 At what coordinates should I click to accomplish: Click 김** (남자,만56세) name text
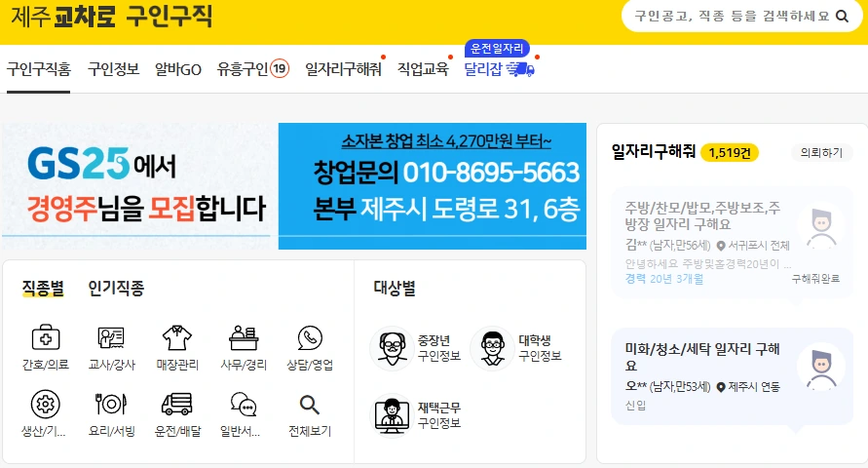click(x=667, y=245)
